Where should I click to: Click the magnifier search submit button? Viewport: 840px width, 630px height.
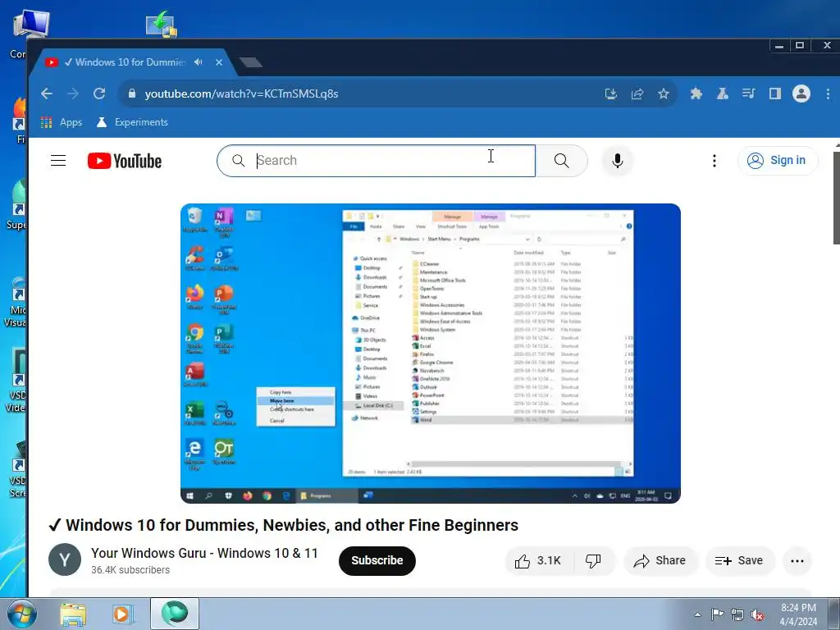tap(561, 161)
